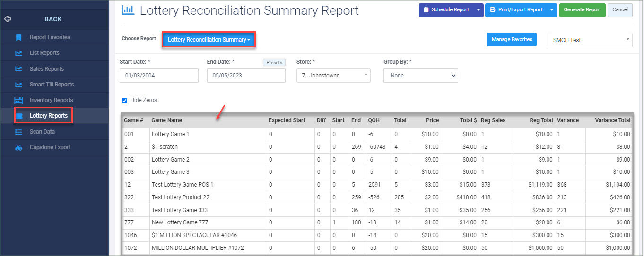The image size is (644, 256).
Task: Click the List Reports chart icon
Action: (18, 53)
